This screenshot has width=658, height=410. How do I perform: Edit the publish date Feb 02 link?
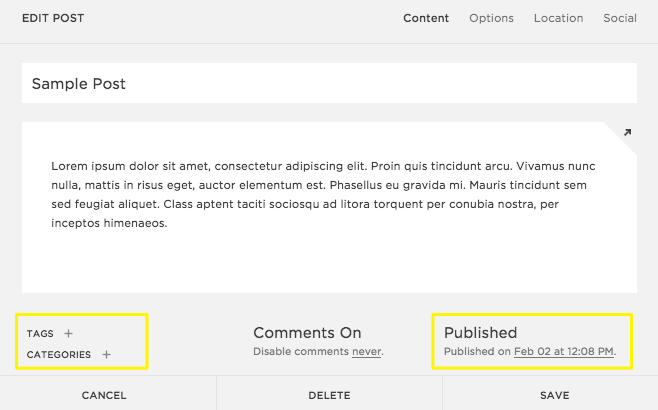point(564,352)
